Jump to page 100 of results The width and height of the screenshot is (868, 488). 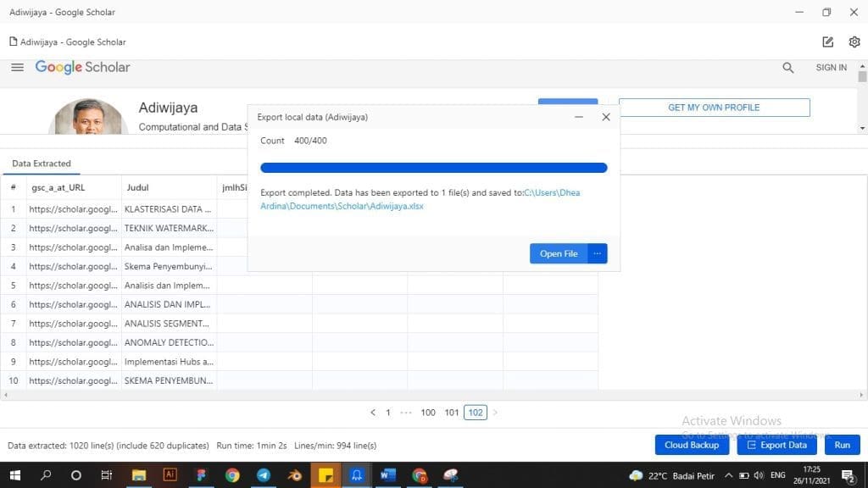428,413
